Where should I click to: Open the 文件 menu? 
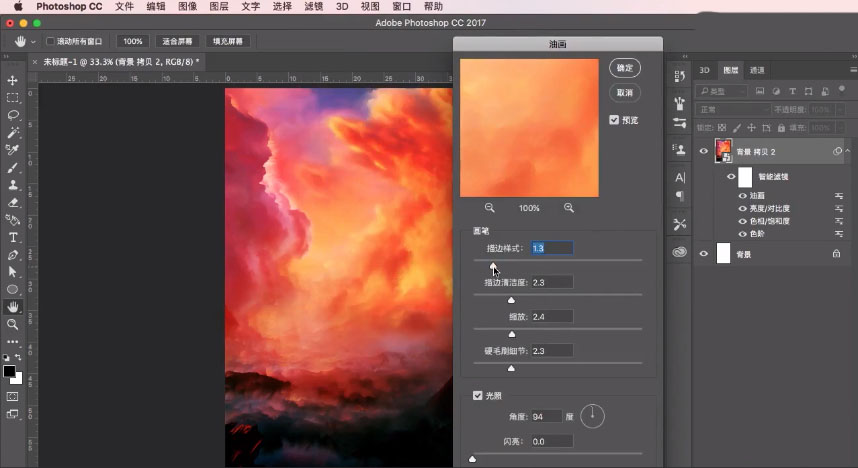[x=124, y=7]
